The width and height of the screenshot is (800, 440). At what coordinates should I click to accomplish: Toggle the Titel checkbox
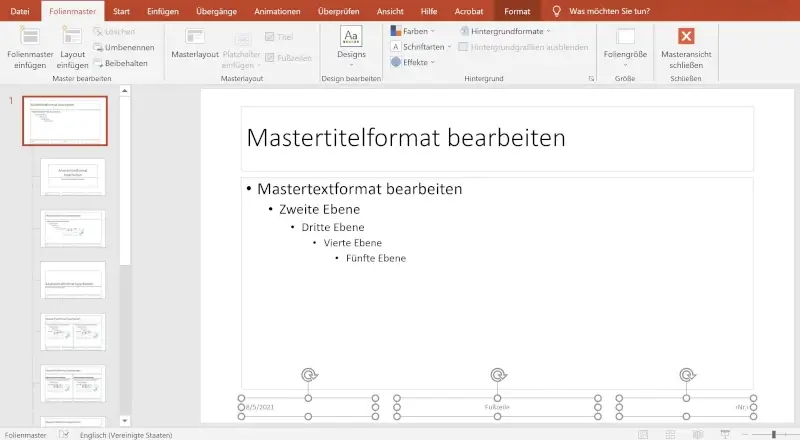[x=270, y=37]
